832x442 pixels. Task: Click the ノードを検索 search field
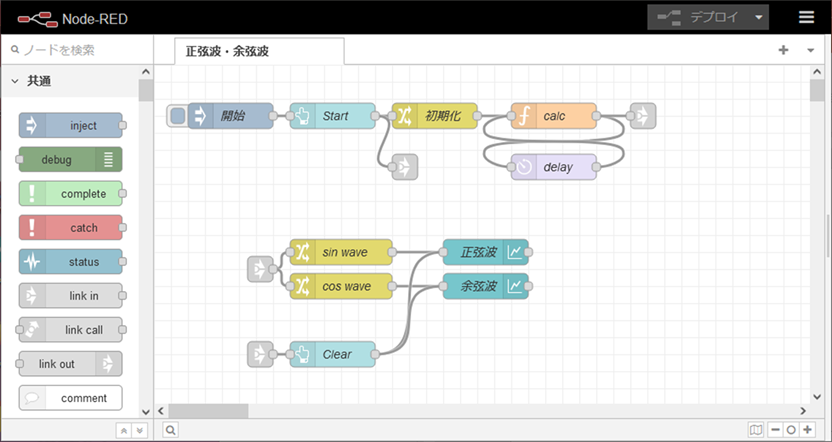[x=80, y=49]
